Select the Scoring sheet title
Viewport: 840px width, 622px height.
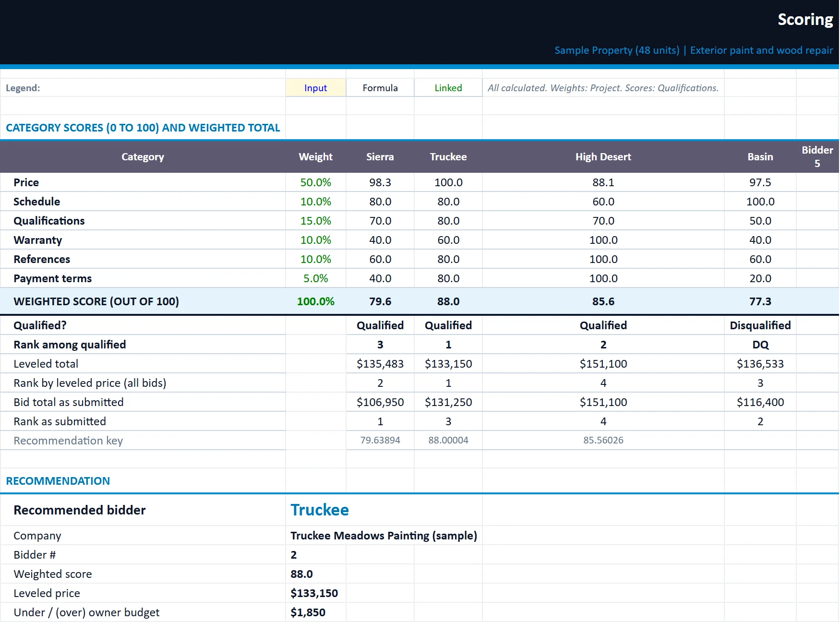[x=805, y=19]
